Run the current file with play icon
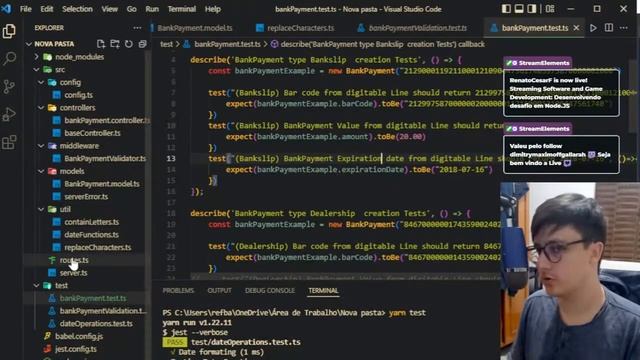640x360 pixels. pos(593,28)
